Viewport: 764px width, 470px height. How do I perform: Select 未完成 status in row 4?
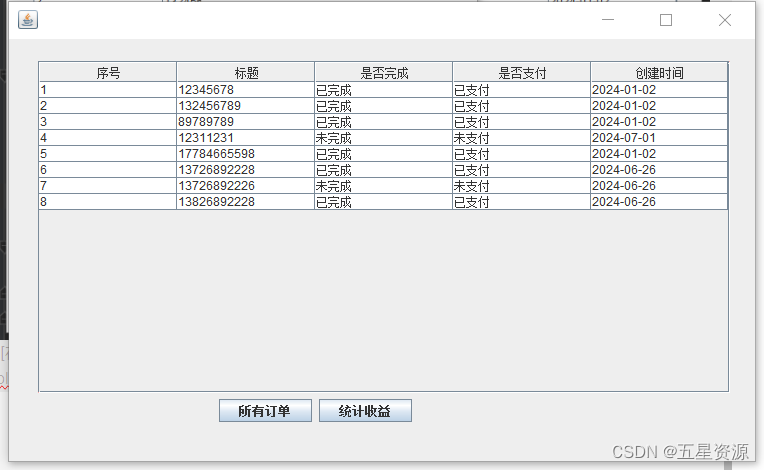coord(383,138)
